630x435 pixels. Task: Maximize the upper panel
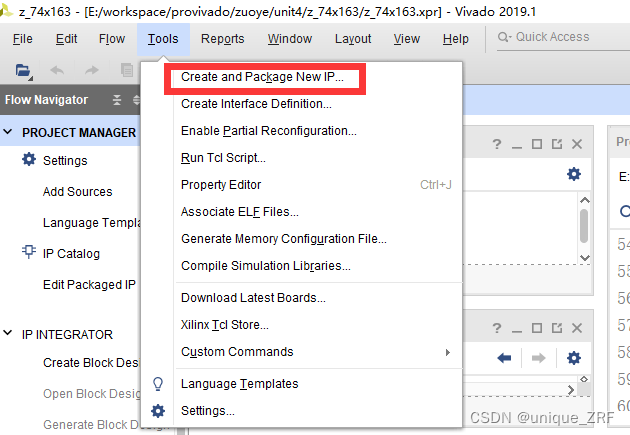[x=537, y=144]
